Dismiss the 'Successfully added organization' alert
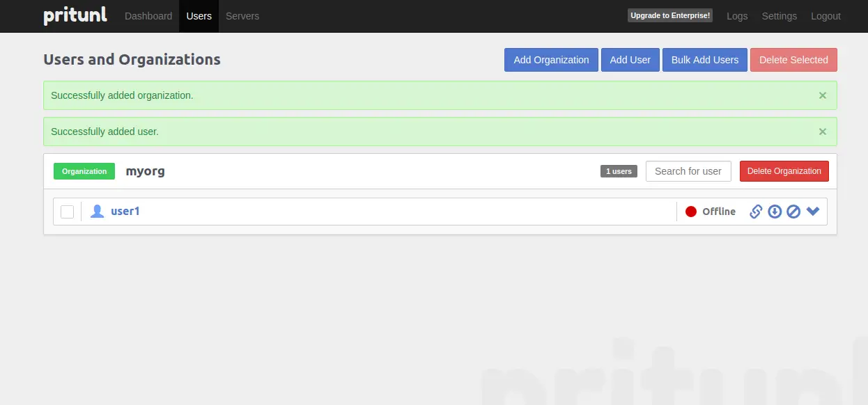Screen dimensions: 868x405 [x=823, y=95]
